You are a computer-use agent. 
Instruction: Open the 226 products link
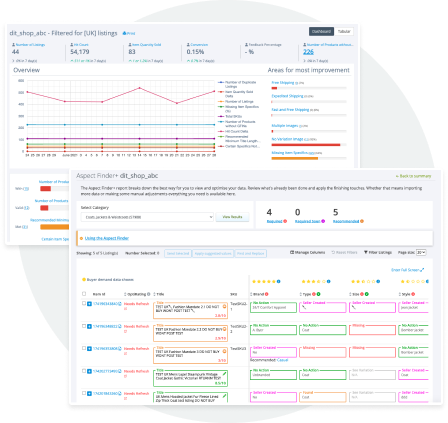308,52
